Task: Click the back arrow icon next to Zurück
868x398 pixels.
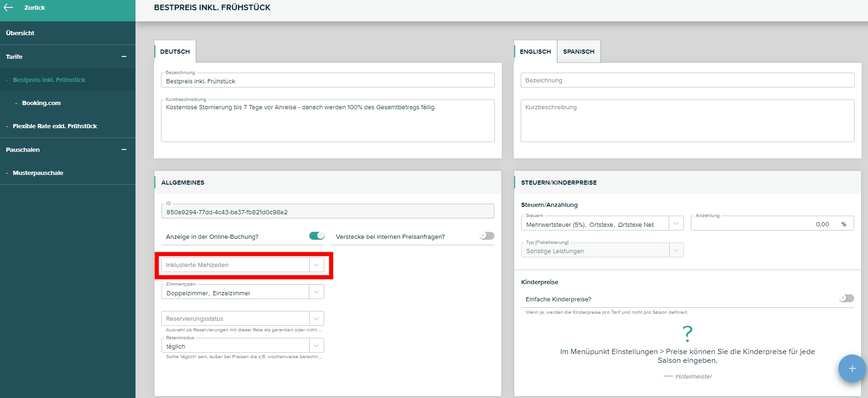Action: pyautogui.click(x=8, y=7)
